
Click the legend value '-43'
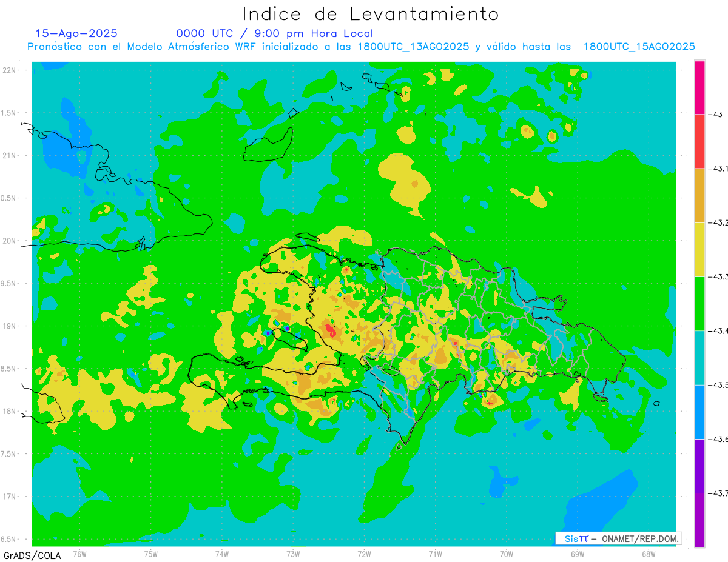716,114
